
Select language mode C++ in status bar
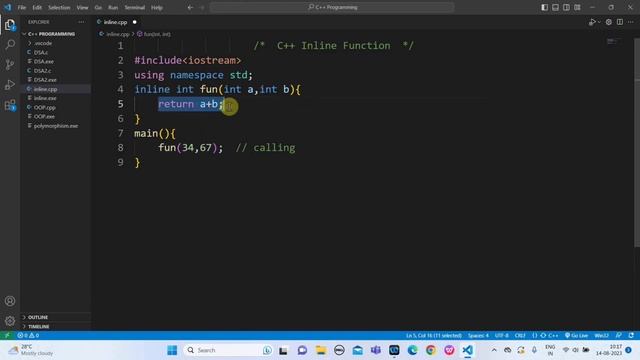click(553, 336)
